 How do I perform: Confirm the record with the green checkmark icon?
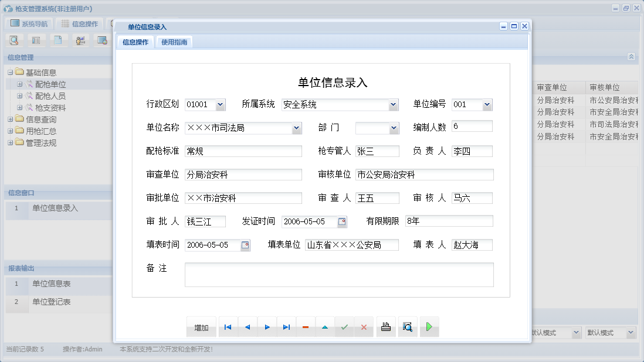[344, 327]
